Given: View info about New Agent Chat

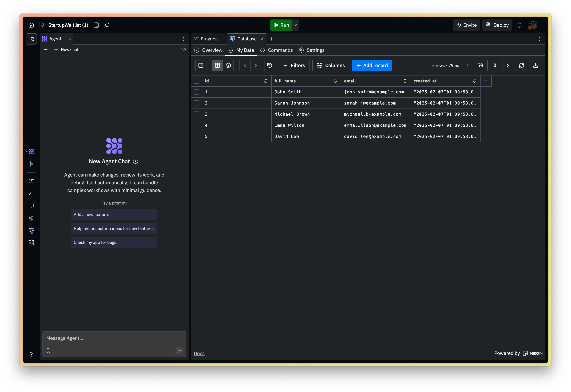Looking at the screenshot, I should pyautogui.click(x=136, y=161).
